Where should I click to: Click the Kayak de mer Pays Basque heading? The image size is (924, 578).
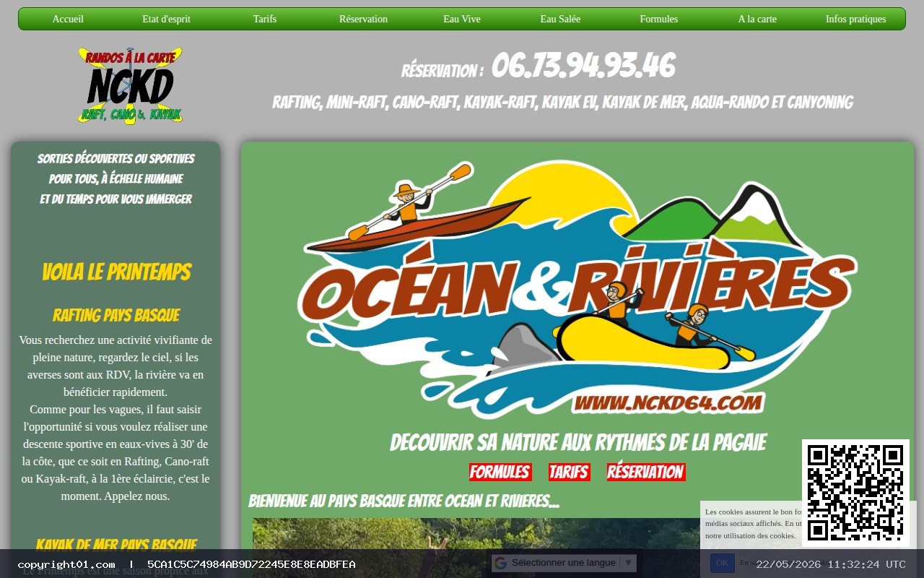pyautogui.click(x=115, y=545)
